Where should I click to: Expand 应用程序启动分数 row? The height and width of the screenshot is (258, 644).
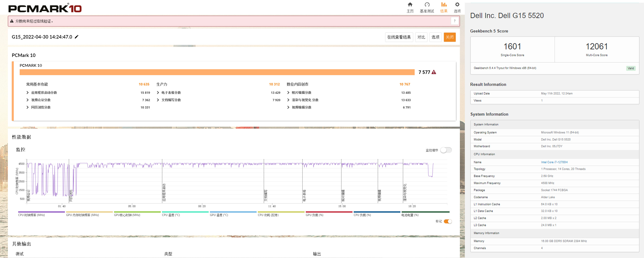click(x=28, y=93)
